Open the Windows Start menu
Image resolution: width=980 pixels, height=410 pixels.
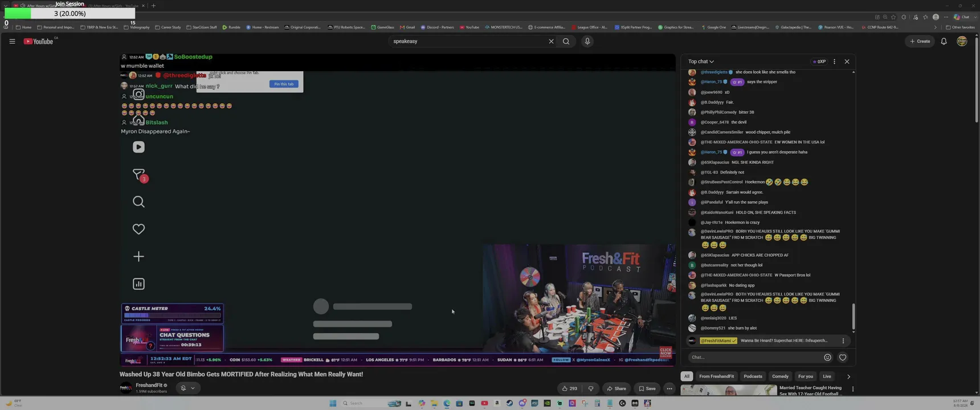(x=333, y=403)
